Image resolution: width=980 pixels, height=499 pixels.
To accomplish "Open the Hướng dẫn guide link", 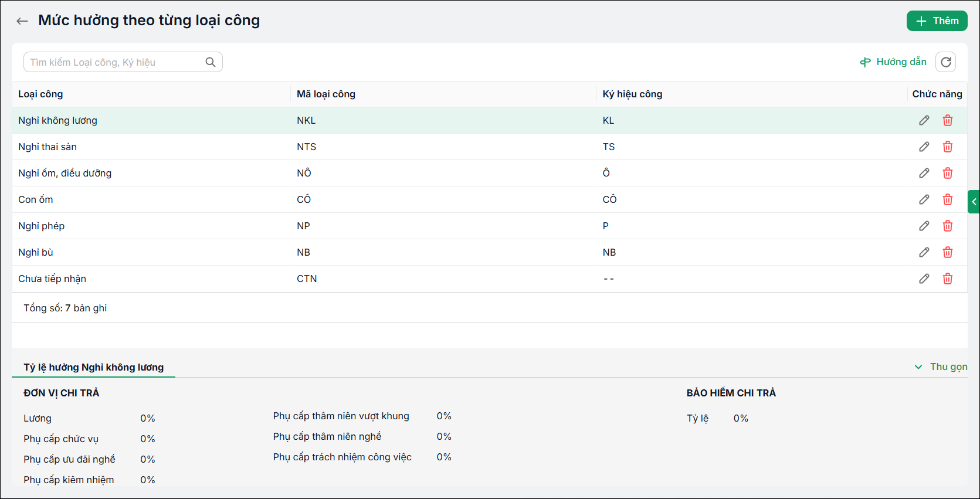I will coord(893,62).
